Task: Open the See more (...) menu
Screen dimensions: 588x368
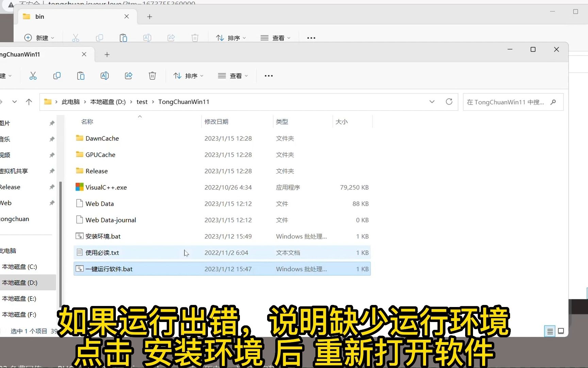Action: (268, 76)
